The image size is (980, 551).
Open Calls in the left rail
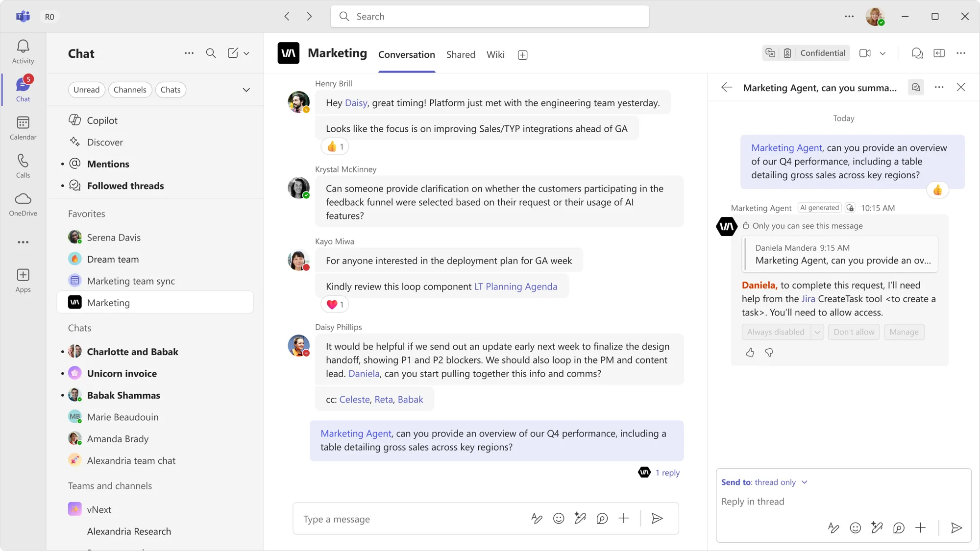tap(23, 166)
